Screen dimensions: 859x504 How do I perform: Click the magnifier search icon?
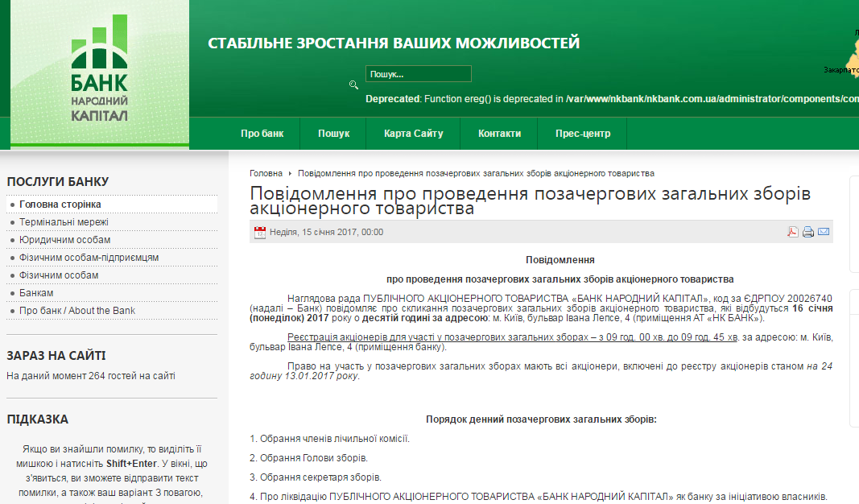[x=354, y=85]
